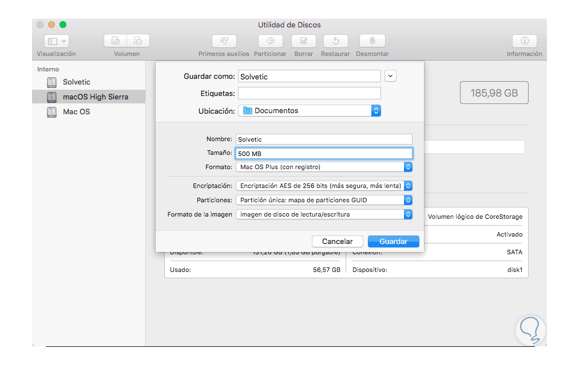The height and width of the screenshot is (392, 579).
Task: Click the Restaurar restore icon
Action: [x=336, y=41]
